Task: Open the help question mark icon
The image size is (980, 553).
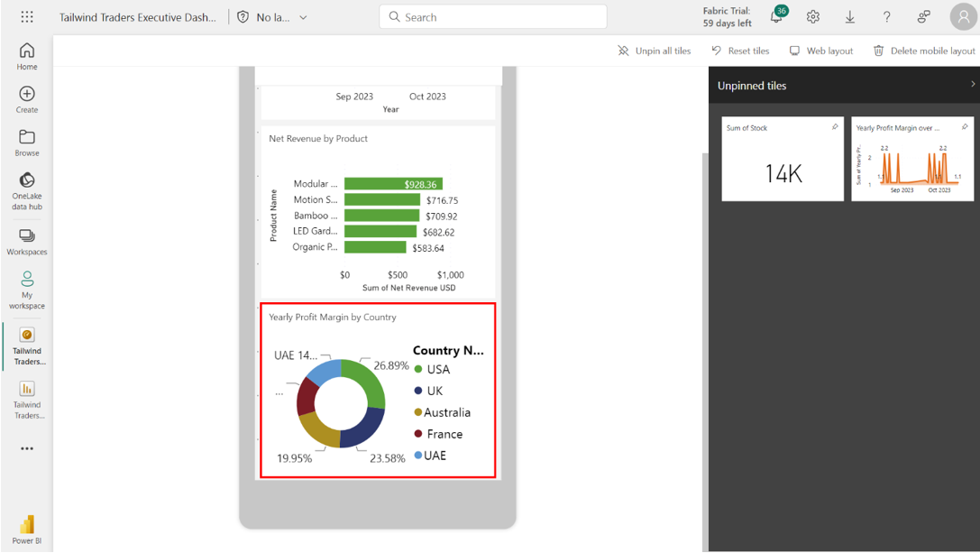Action: [886, 17]
